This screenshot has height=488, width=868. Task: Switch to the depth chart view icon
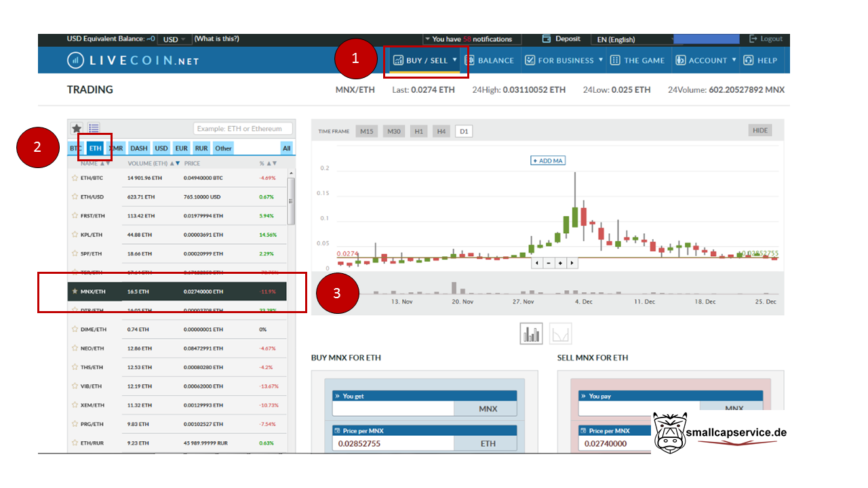[561, 334]
